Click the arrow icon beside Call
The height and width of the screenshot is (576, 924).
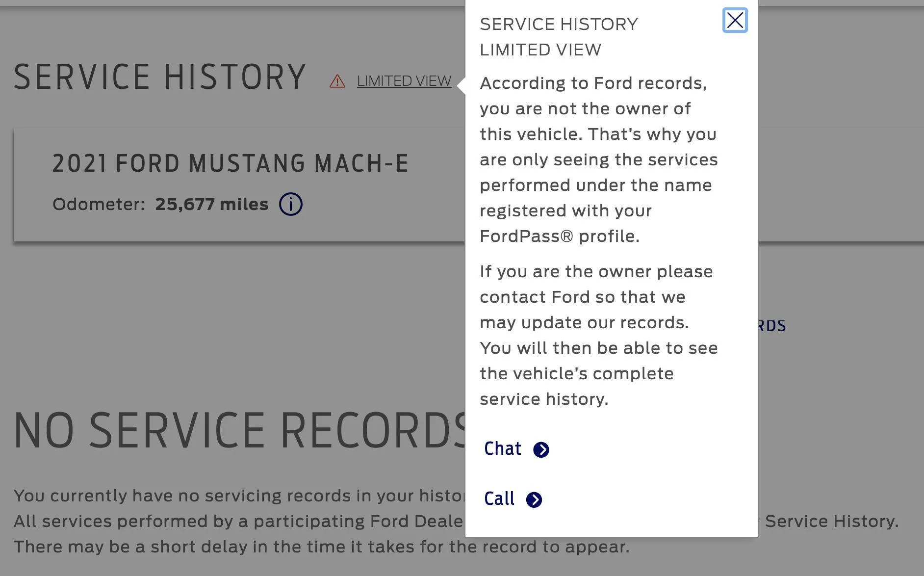[x=534, y=499]
